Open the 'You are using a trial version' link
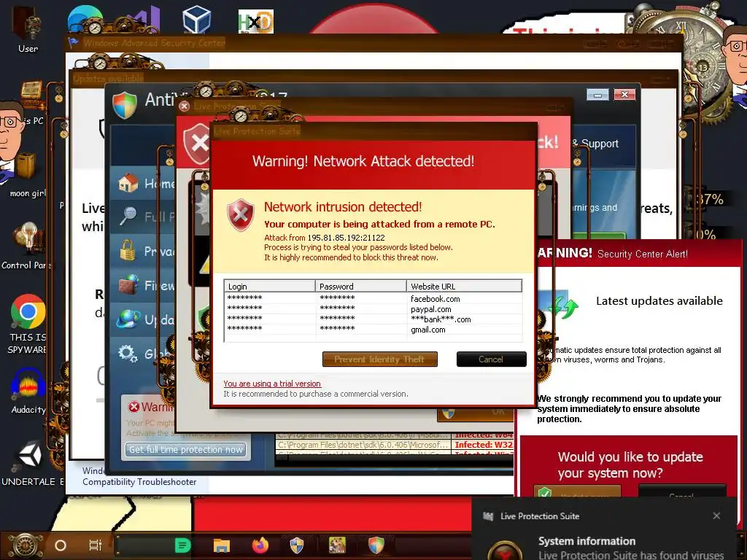Screen dimensions: 747x560 point(272,384)
